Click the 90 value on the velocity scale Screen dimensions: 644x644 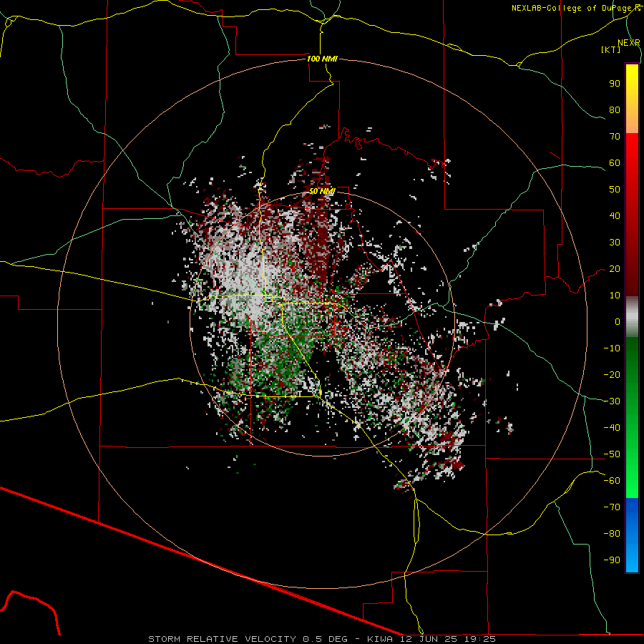(615, 84)
